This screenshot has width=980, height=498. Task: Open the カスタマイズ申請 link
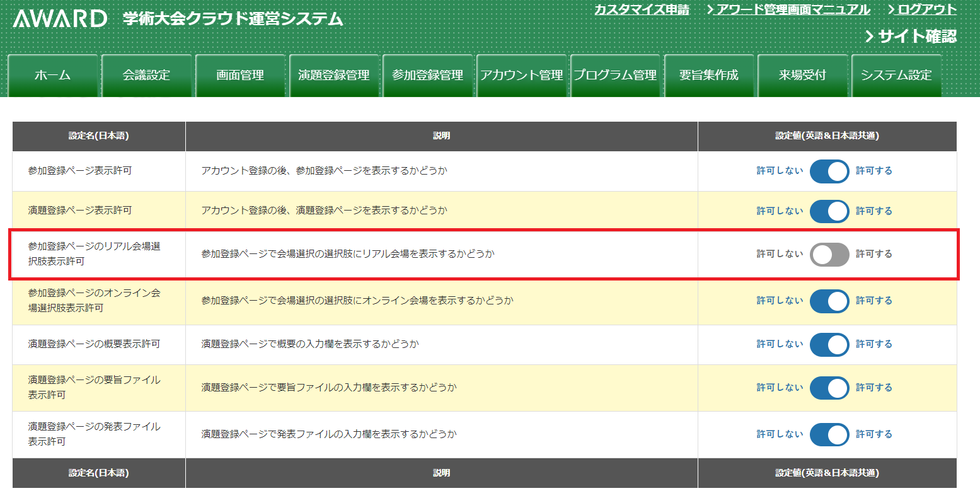[642, 9]
